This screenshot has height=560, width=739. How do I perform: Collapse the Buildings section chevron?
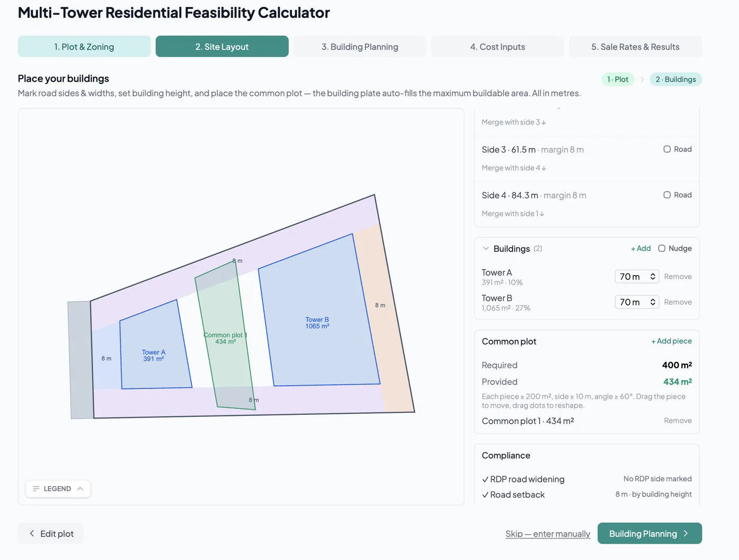click(486, 248)
